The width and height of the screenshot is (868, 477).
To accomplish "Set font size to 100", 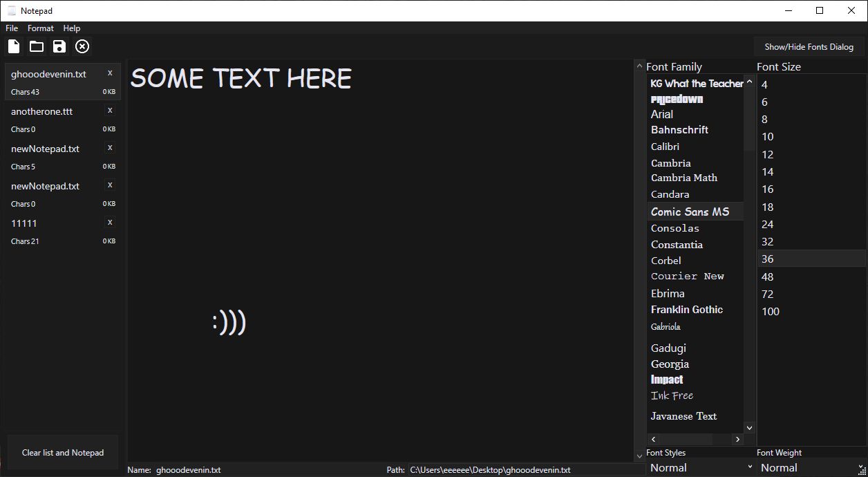I will coord(812,312).
